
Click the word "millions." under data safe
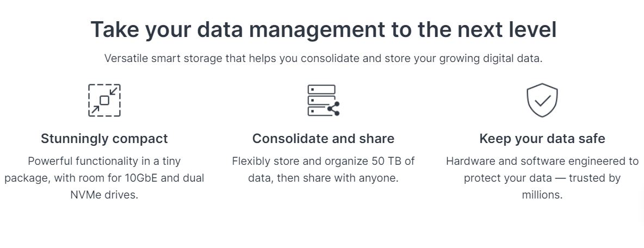point(542,195)
